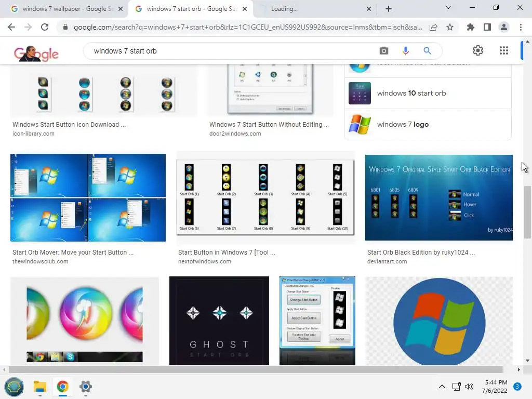Click the scroll-right arrow of horizontal scrollbar
Image resolution: width=532 pixels, height=399 pixels.
click(x=518, y=369)
